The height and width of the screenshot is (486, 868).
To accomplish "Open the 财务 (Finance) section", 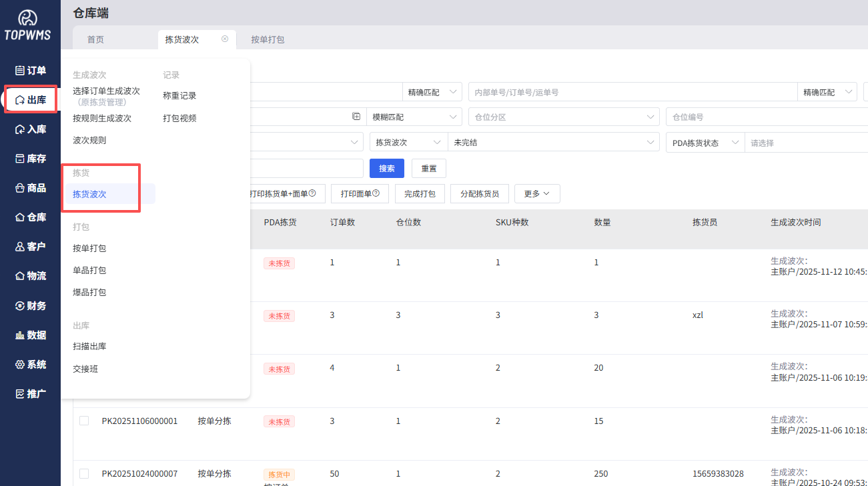I will [30, 305].
